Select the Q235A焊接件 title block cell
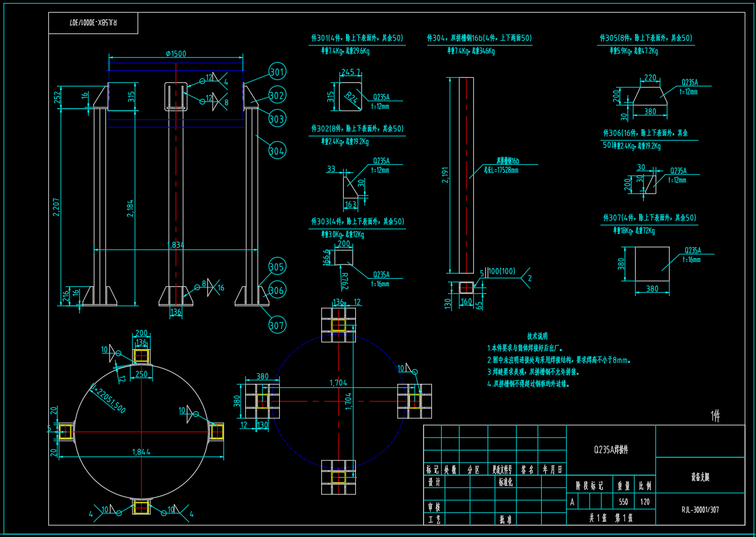This screenshot has width=756, height=537. tap(611, 449)
